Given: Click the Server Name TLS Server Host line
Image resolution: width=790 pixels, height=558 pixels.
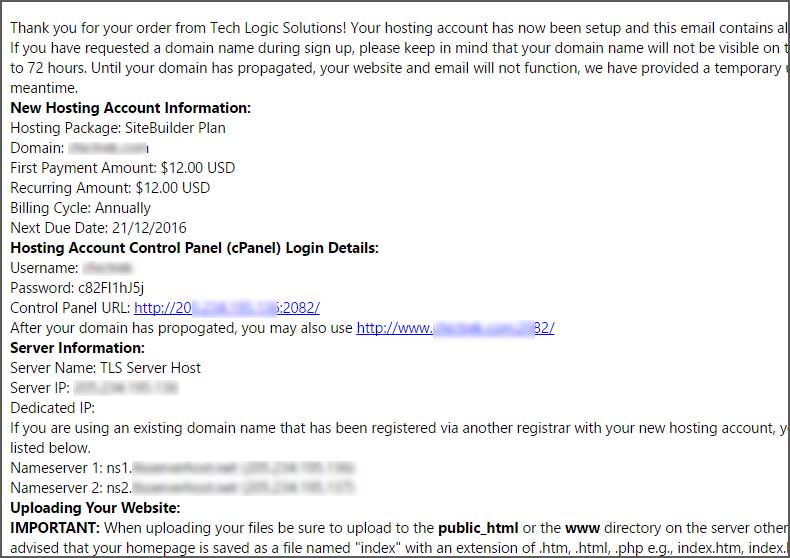Looking at the screenshot, I should (105, 368).
